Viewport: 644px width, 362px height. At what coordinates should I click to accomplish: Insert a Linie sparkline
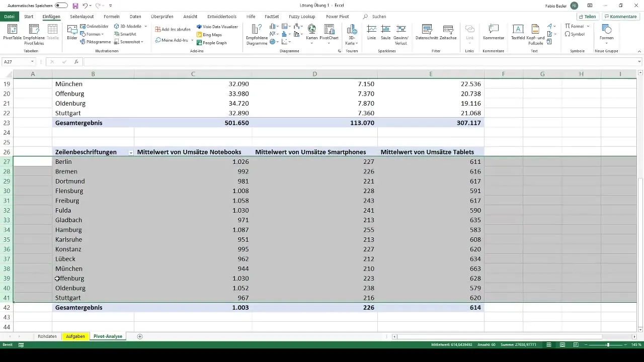click(x=372, y=32)
